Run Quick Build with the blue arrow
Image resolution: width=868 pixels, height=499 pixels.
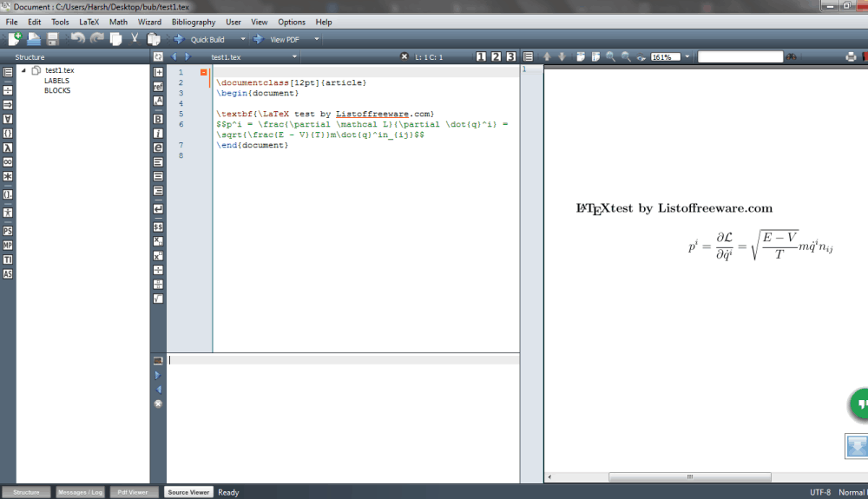[x=179, y=39]
